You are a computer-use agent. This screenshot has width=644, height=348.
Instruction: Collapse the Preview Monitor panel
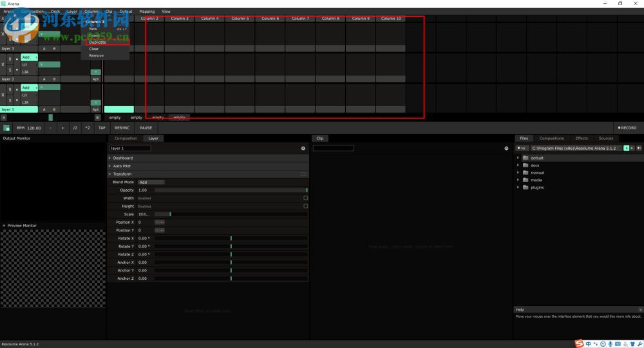pos(4,226)
